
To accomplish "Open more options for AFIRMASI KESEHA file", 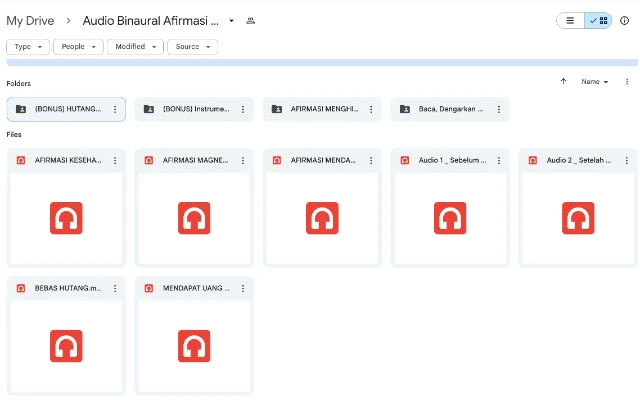I will point(115,160).
